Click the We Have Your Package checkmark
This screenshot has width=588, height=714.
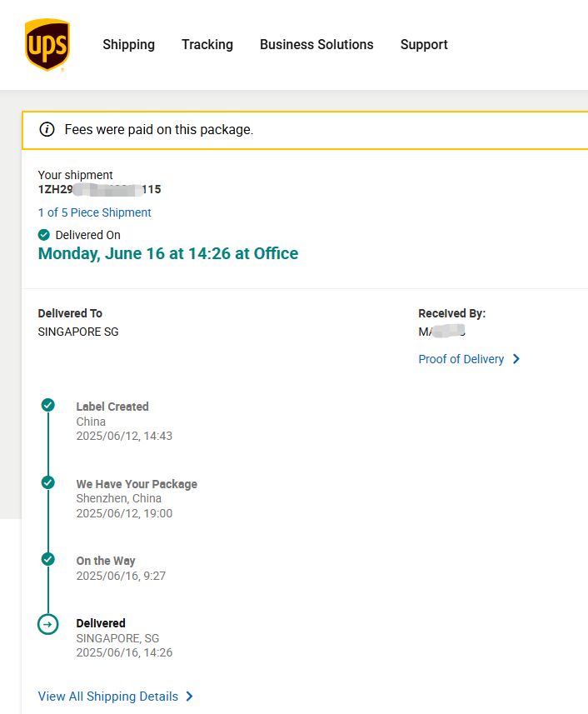point(48,482)
